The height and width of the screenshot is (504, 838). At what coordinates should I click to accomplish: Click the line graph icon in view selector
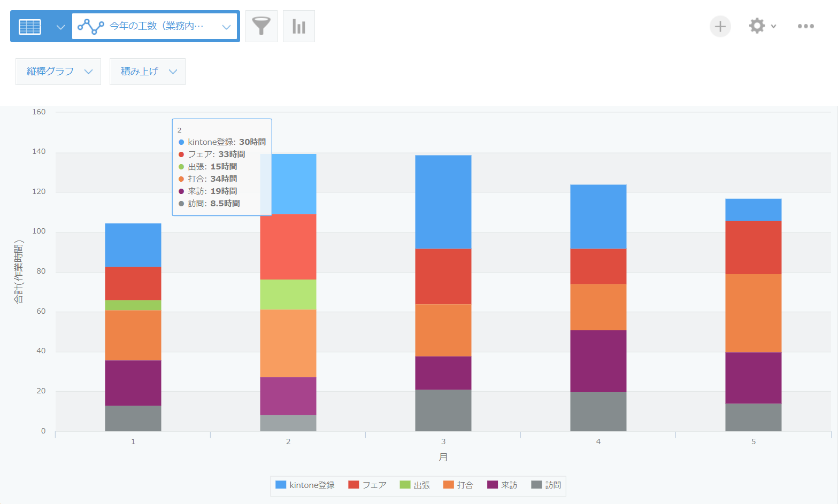(x=91, y=26)
